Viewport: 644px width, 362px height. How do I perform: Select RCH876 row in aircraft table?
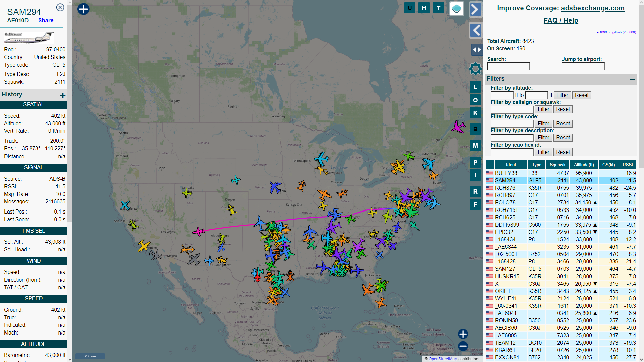pos(561,188)
